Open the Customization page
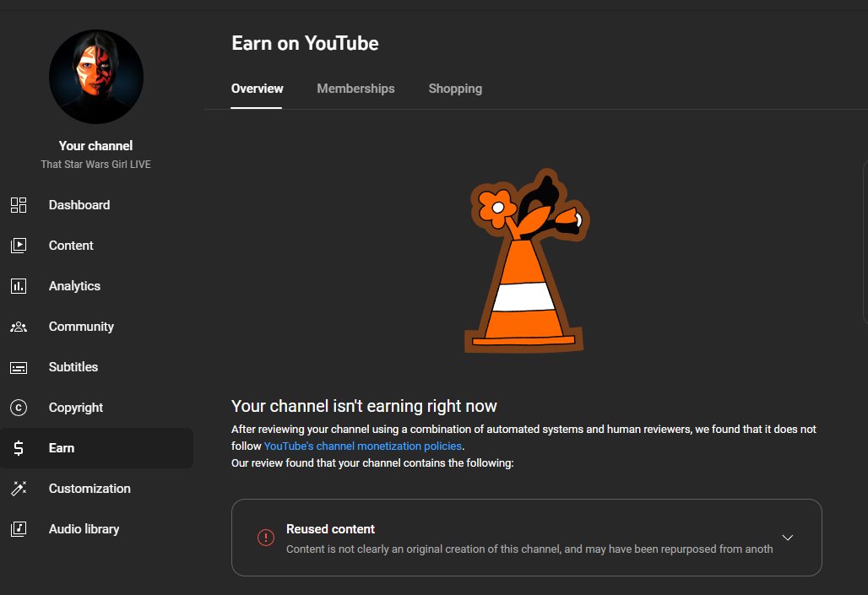The image size is (868, 595). [x=97, y=488]
